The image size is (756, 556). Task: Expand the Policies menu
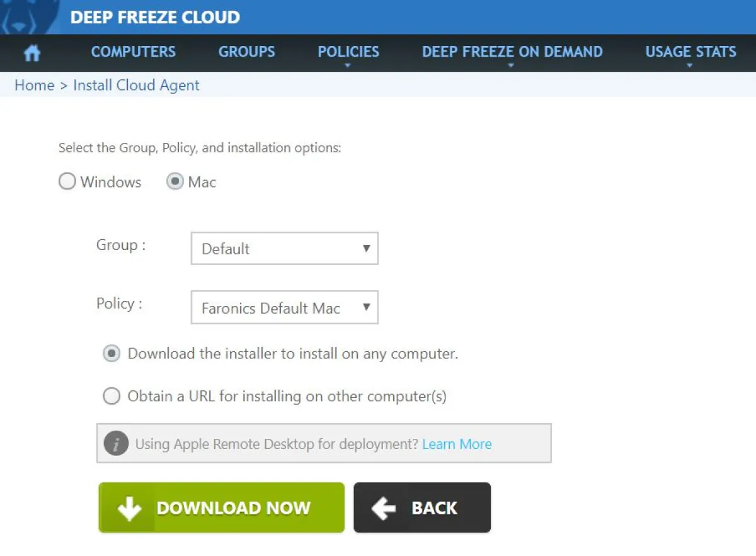(348, 52)
